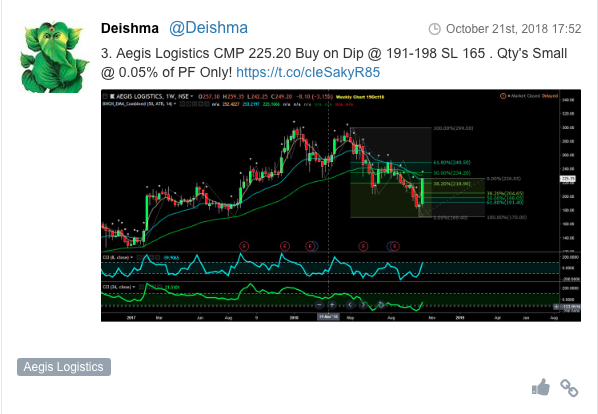The width and height of the screenshot is (598, 414).
Task: Click the clock icon beside the timestamp
Action: click(434, 29)
